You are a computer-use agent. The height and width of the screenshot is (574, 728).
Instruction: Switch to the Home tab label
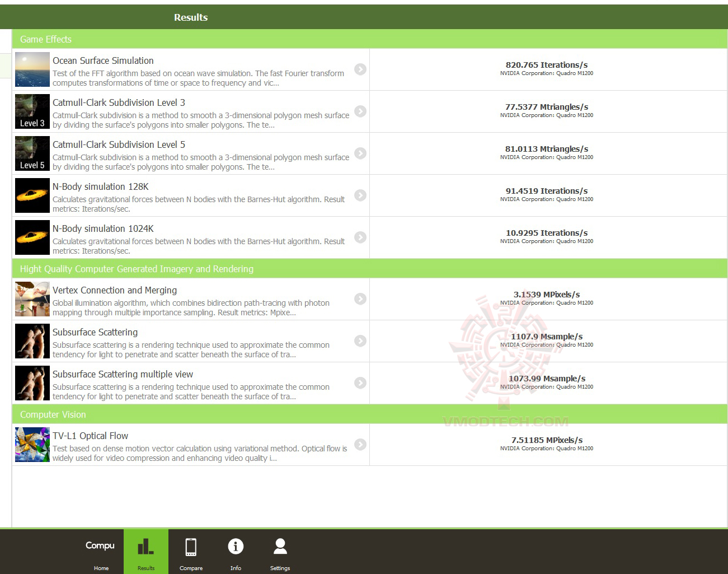(x=101, y=568)
